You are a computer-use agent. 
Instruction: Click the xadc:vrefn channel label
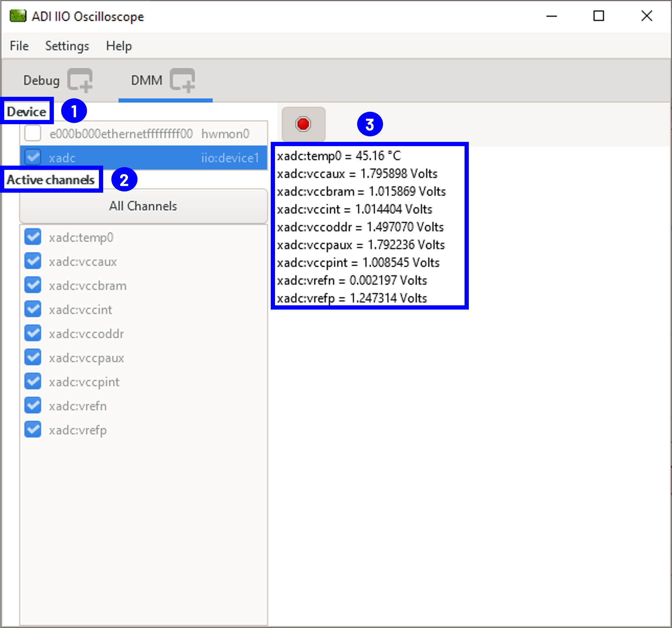(x=78, y=406)
